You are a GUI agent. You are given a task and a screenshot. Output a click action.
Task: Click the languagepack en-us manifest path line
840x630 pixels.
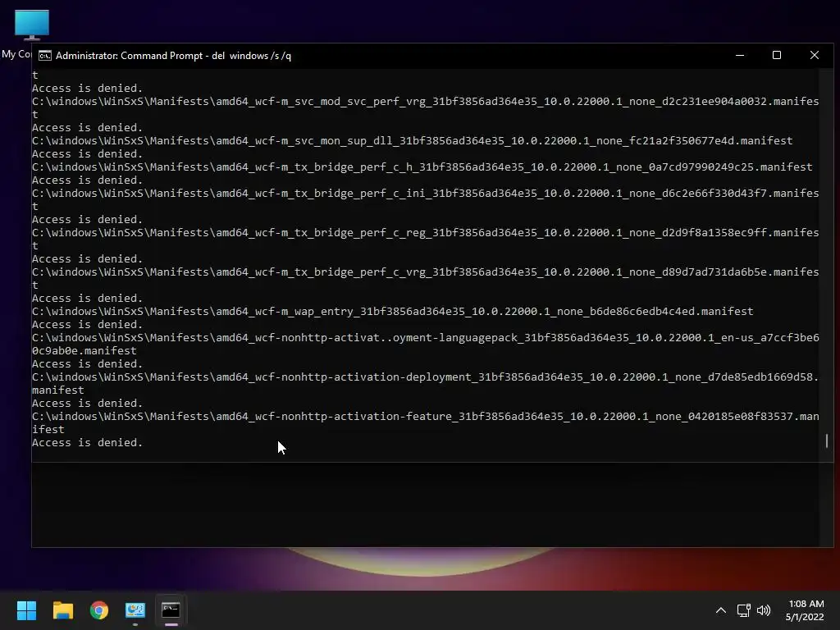click(x=426, y=337)
